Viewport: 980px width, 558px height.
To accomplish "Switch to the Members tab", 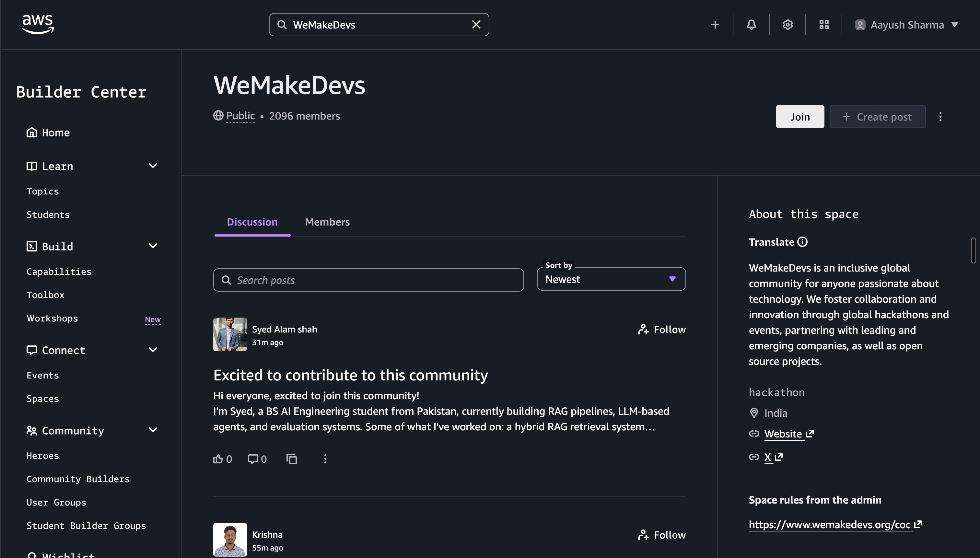I will pos(327,222).
